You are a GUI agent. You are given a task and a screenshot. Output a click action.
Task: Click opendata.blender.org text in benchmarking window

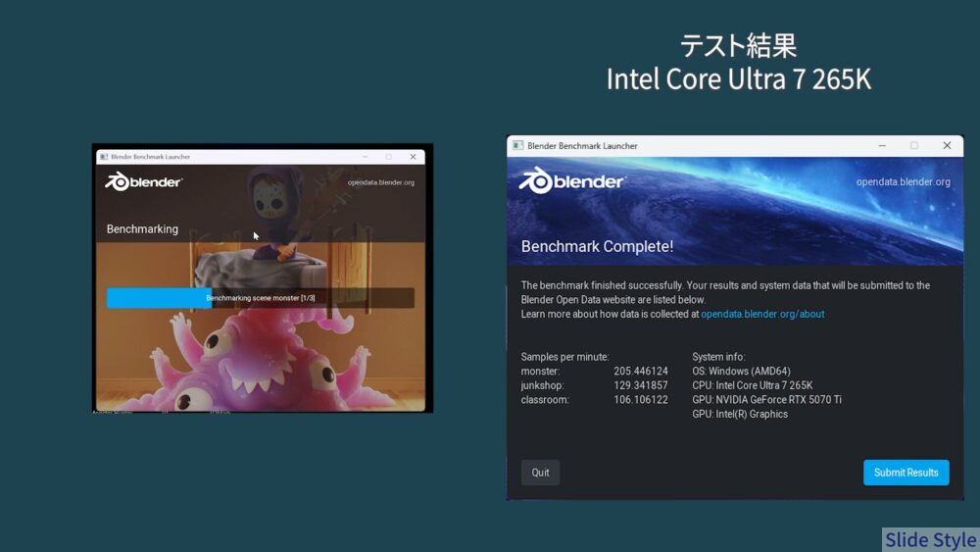(x=380, y=182)
